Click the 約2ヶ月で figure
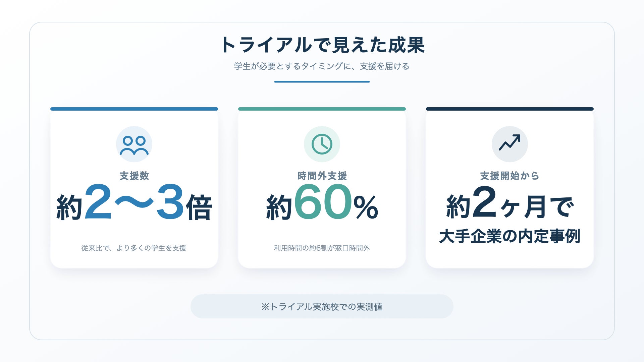Image resolution: width=644 pixels, height=362 pixels. point(510,203)
